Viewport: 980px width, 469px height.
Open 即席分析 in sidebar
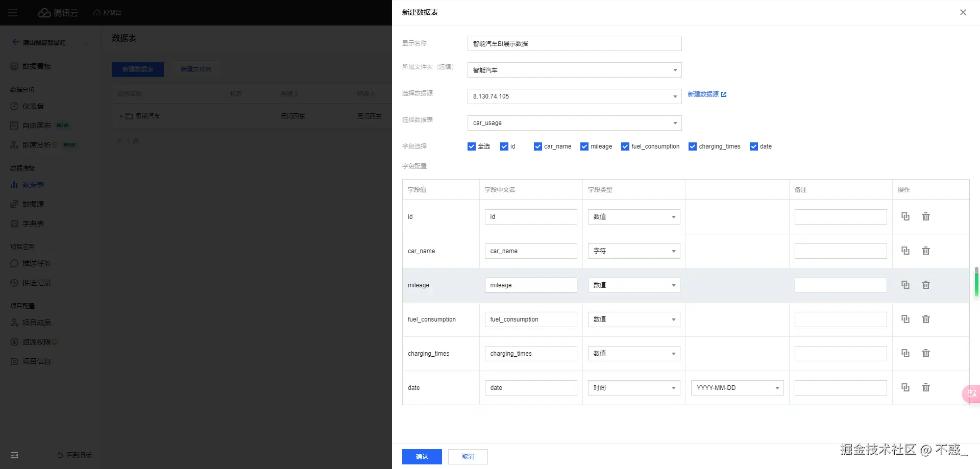pos(36,145)
